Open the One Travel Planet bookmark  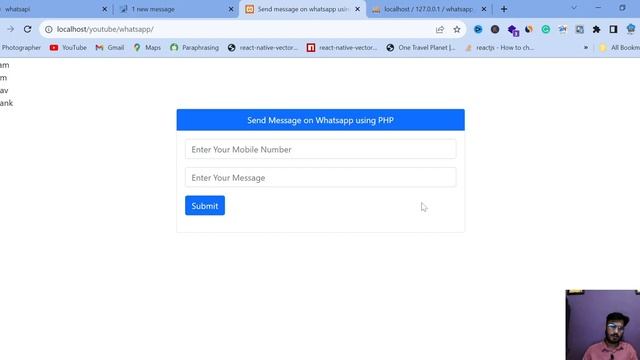pos(421,48)
